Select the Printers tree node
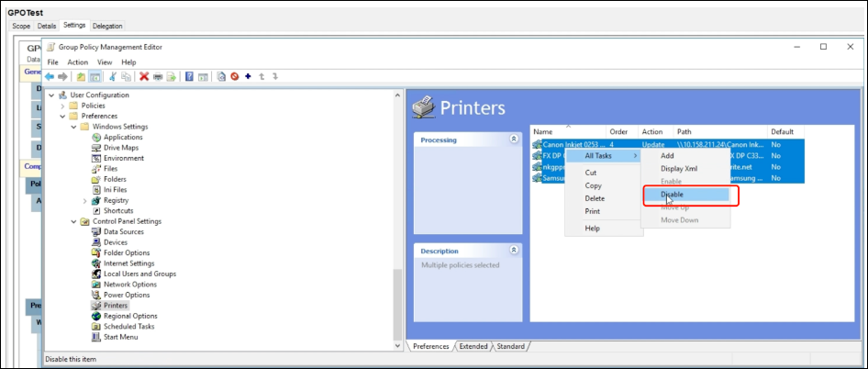This screenshot has height=369, width=868. tap(115, 306)
